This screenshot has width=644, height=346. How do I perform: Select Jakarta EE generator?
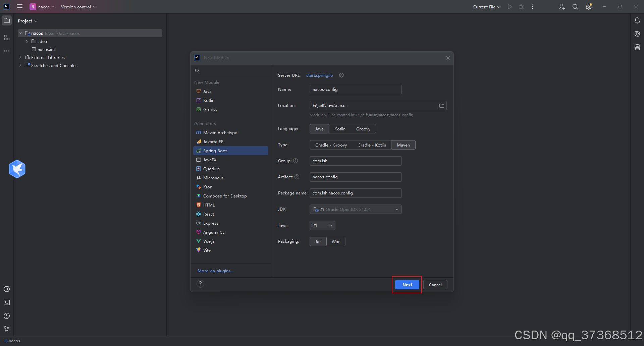[x=231, y=141]
